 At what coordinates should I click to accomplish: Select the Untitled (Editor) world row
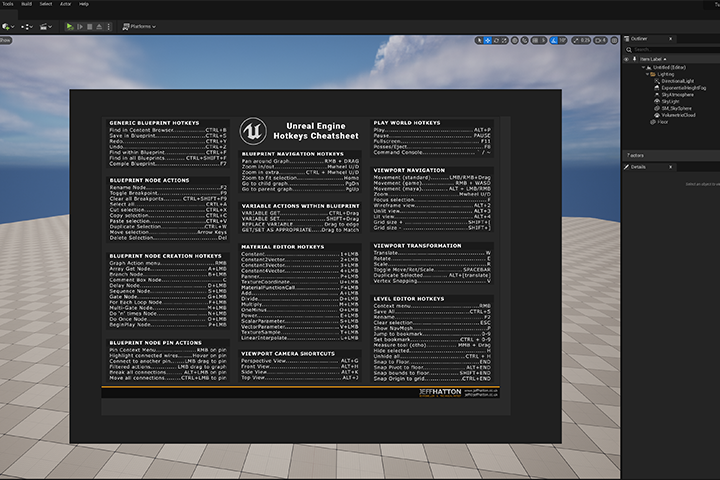(x=669, y=67)
